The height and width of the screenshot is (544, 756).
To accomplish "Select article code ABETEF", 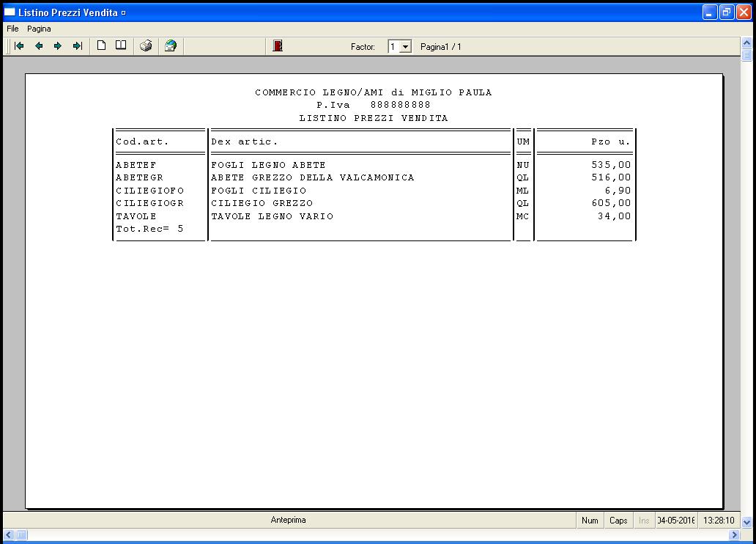I will (136, 165).
